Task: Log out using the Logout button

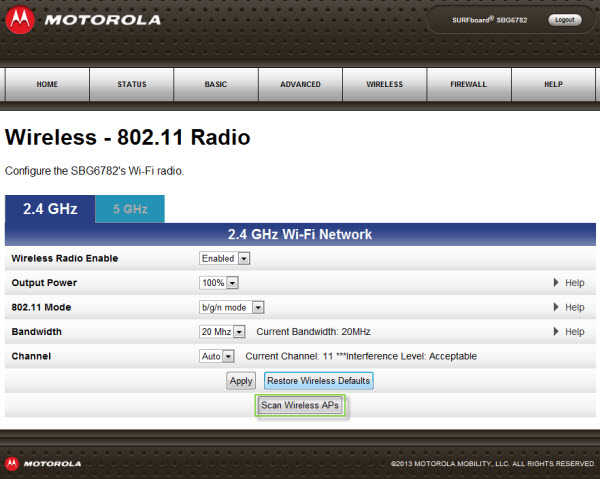Action: tap(564, 20)
